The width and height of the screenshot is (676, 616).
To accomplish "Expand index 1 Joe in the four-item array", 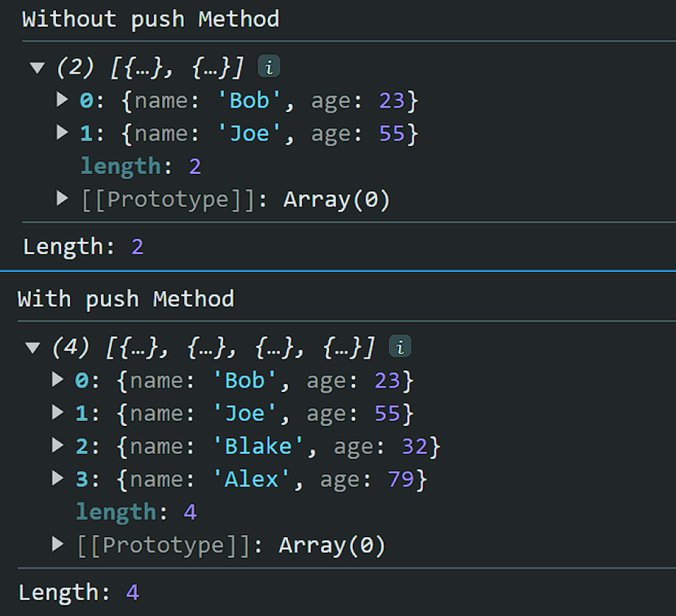I will (58, 413).
